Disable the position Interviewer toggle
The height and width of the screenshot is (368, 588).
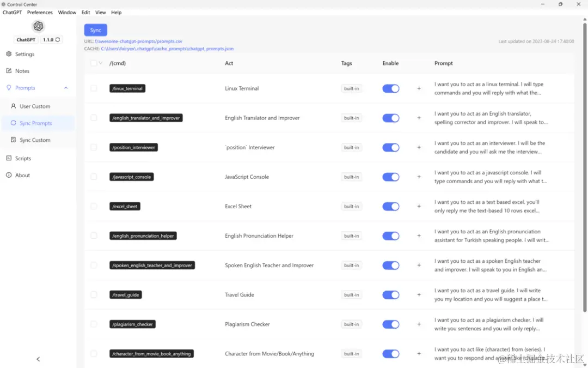coord(391,148)
